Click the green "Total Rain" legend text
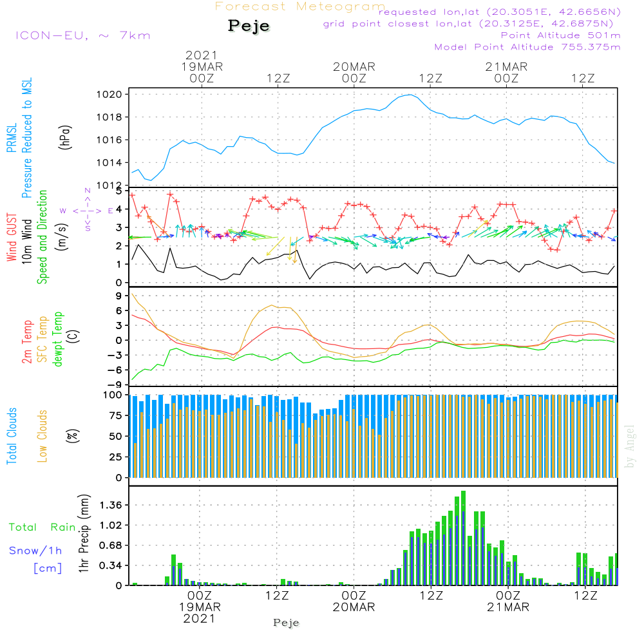Image resolution: width=644 pixels, height=644 pixels. pyautogui.click(x=43, y=527)
